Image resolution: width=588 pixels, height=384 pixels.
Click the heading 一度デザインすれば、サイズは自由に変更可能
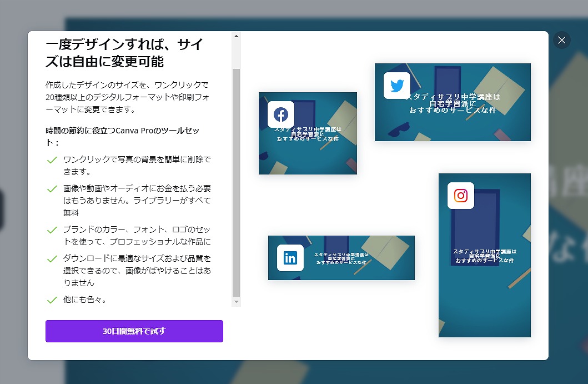point(124,53)
